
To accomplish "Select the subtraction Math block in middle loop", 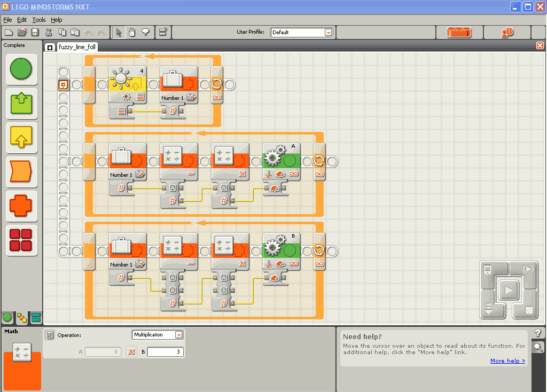I will pos(178,161).
